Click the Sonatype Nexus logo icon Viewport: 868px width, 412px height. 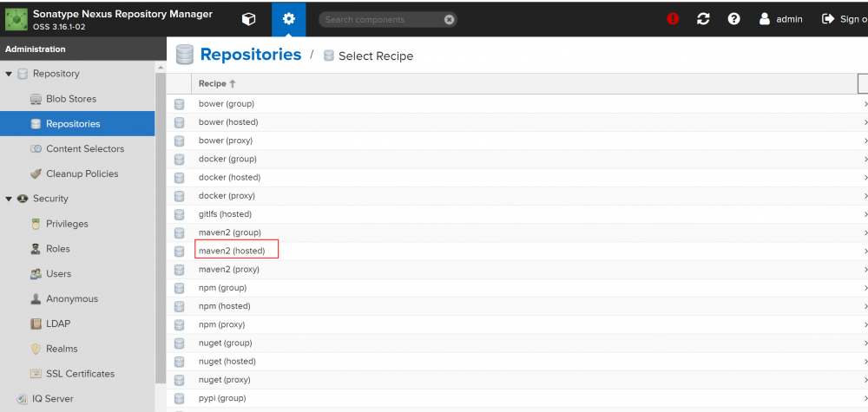pos(16,19)
